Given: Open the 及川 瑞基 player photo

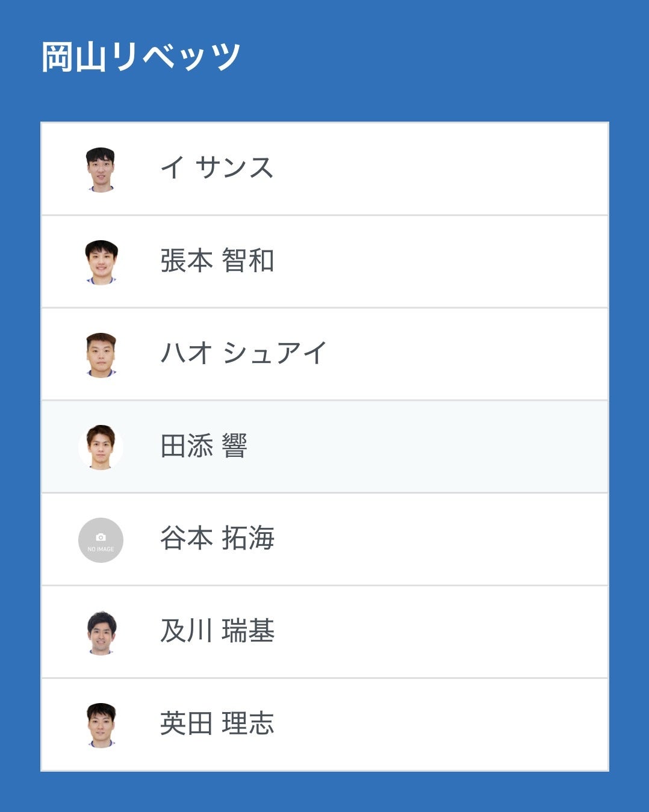Looking at the screenshot, I should tap(101, 633).
